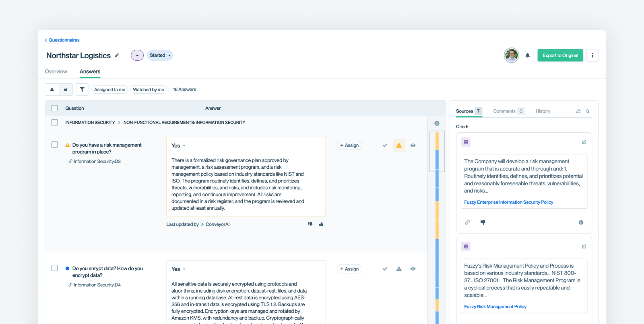Select the encrypt data question checkbox

[55, 268]
